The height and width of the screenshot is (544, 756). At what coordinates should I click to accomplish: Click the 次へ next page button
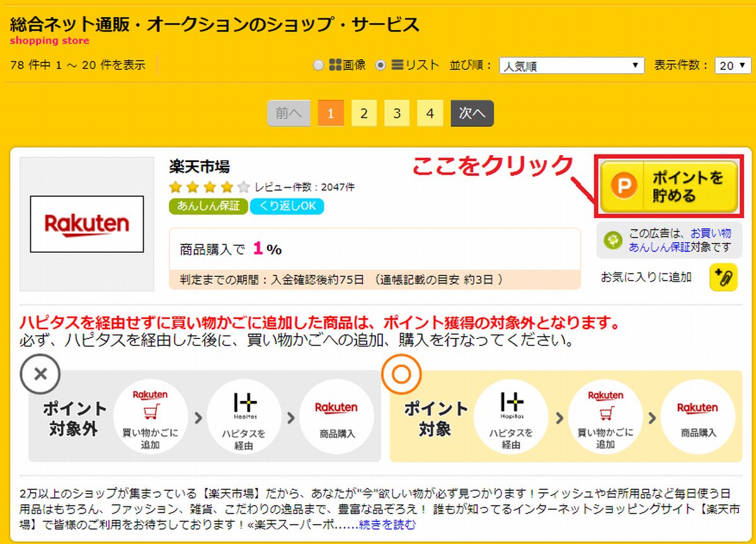(472, 113)
